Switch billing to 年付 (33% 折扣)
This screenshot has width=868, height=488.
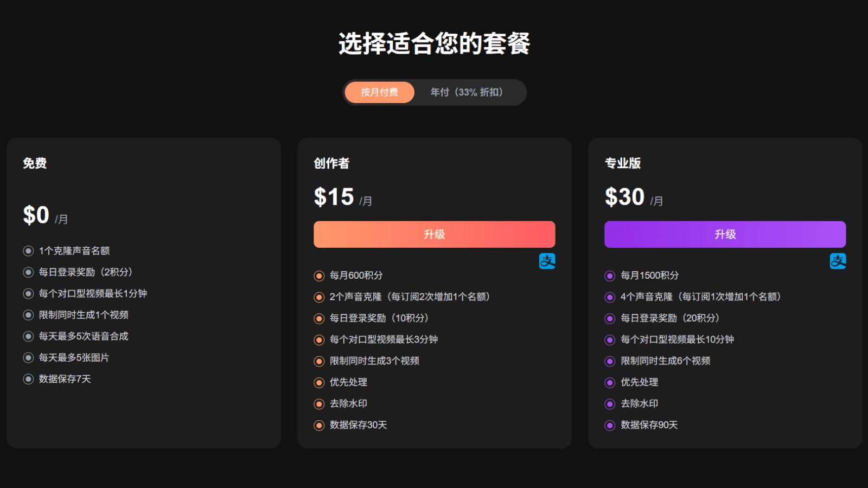467,92
